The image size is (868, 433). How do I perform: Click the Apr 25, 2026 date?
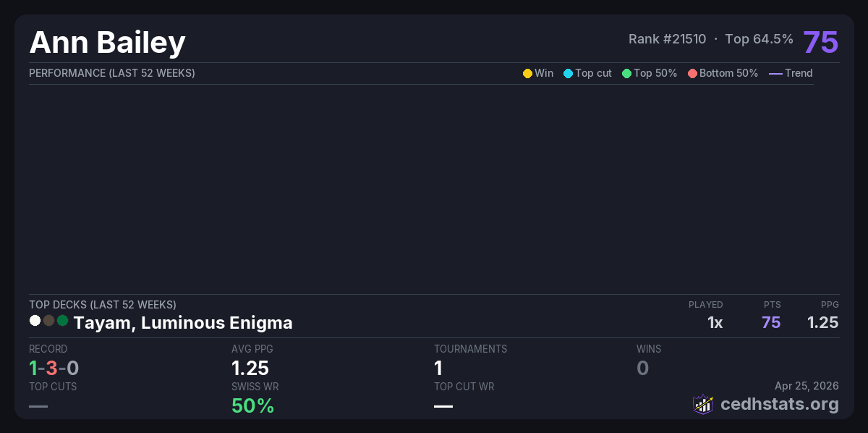point(807,387)
